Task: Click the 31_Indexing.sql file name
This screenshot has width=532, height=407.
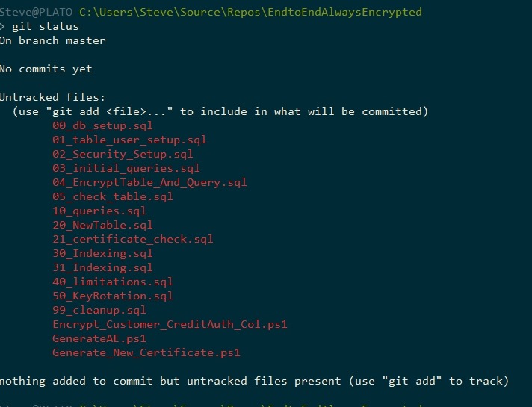Action: click(x=102, y=267)
